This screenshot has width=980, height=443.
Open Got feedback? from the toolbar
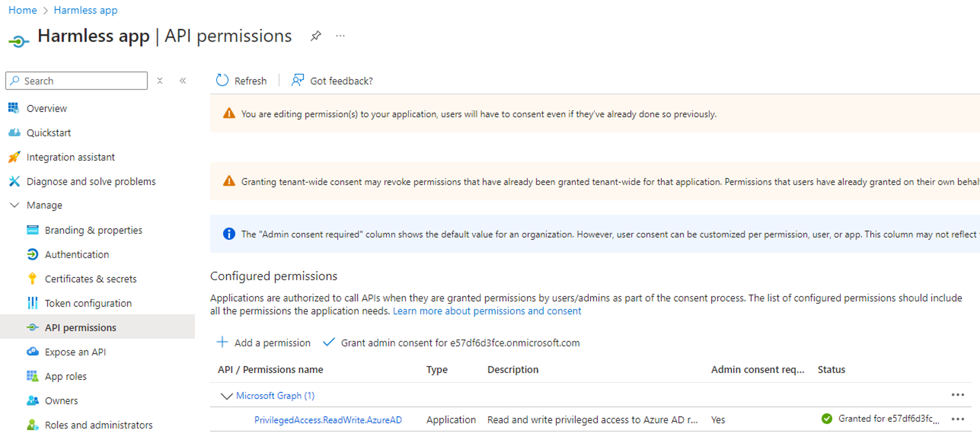[332, 81]
